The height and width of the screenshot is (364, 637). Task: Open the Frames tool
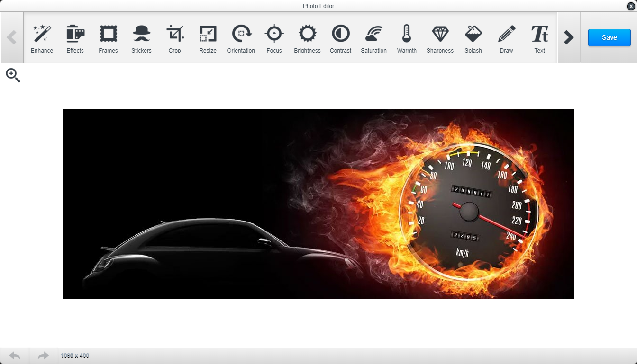coord(108,38)
